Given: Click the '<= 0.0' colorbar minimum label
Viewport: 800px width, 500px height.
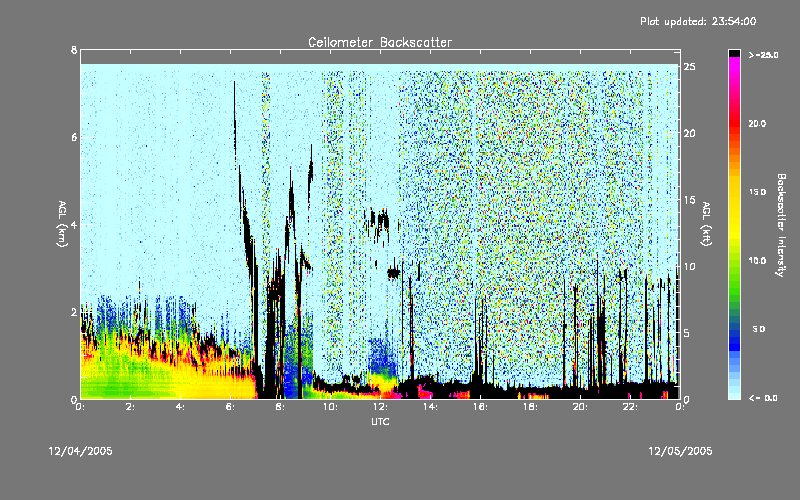Looking at the screenshot, I should click(x=763, y=398).
